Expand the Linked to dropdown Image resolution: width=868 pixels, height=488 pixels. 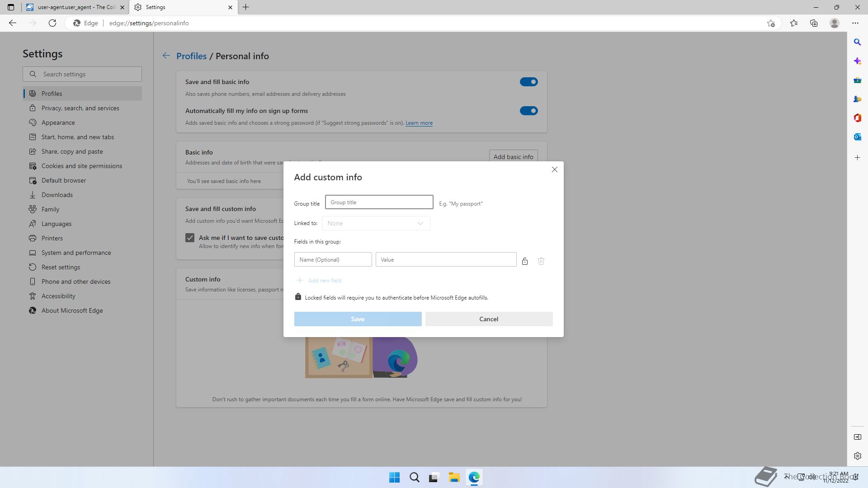point(376,223)
